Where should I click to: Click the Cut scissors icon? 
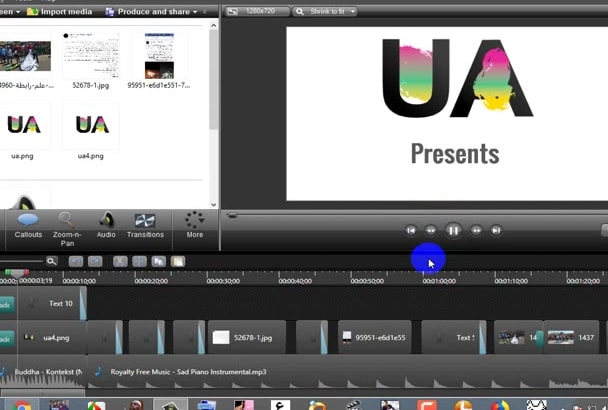[120, 261]
